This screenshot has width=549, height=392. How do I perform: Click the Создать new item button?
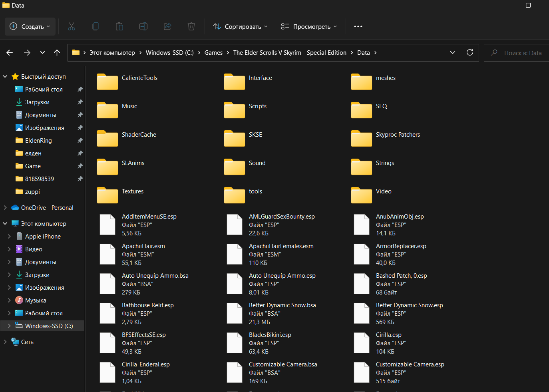tap(30, 27)
